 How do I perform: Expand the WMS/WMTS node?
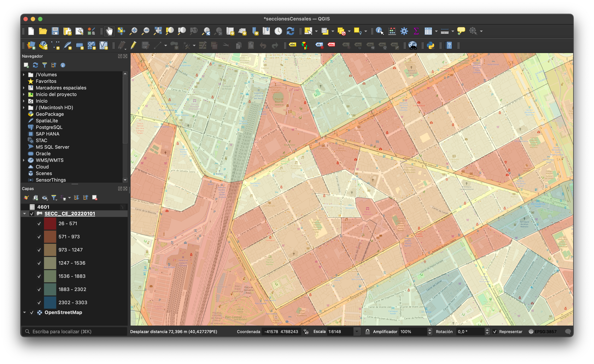24,160
